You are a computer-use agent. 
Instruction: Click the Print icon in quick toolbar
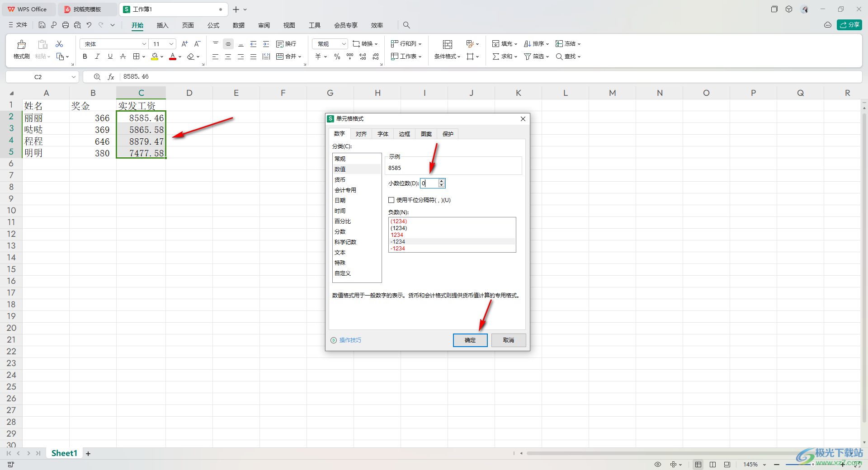point(66,25)
